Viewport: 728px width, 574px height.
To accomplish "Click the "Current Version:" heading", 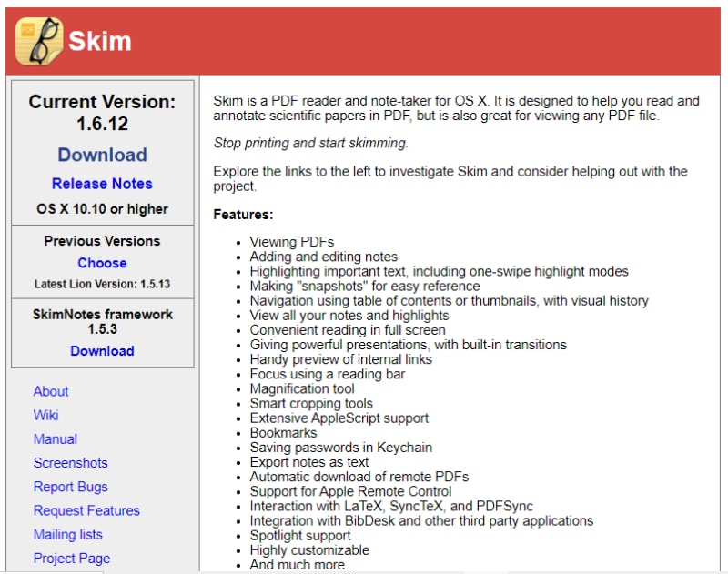I will 102,102.
